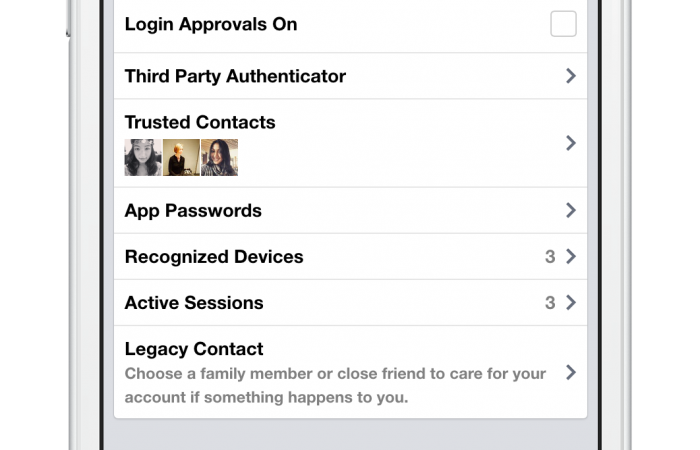Select the third trusted contact photo
700x450 pixels.
click(x=219, y=157)
